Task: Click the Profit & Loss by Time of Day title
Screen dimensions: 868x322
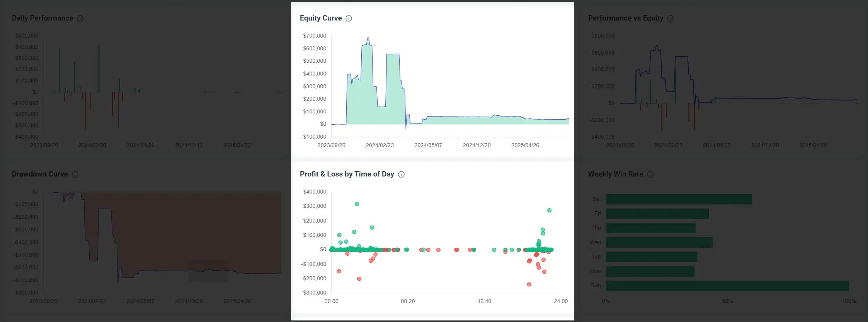Action: [x=347, y=174]
